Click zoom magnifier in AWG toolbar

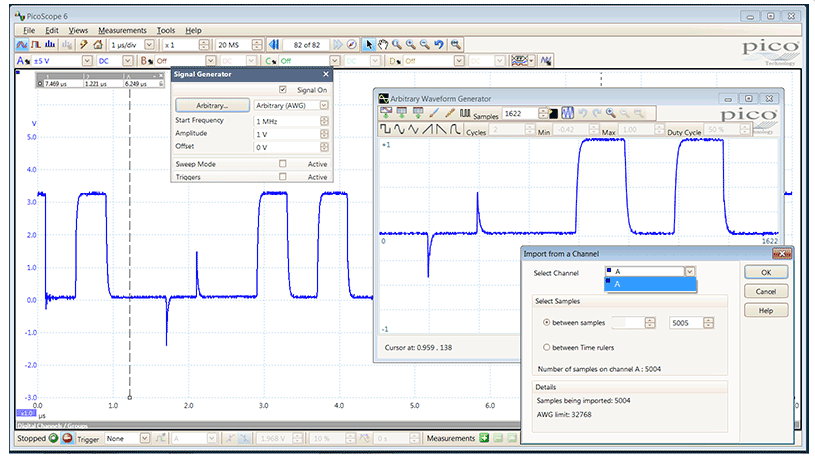pyautogui.click(x=611, y=113)
